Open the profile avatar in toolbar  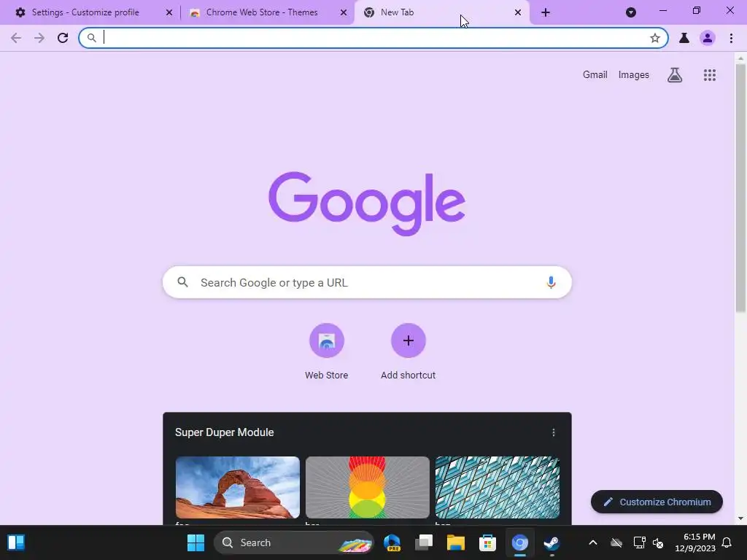tap(708, 38)
